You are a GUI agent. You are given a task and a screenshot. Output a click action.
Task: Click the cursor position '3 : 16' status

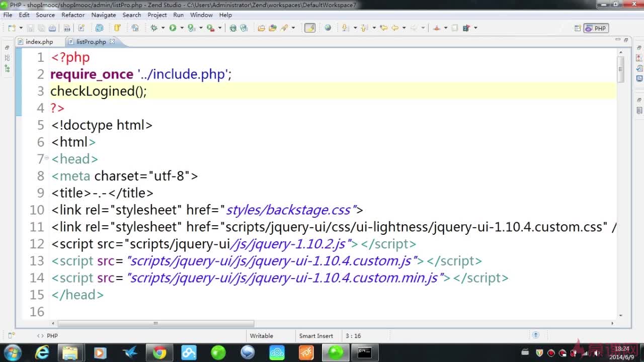tap(353, 336)
